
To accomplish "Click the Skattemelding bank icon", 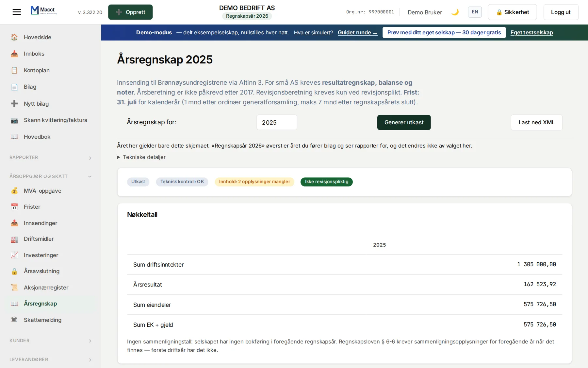I will 14,320.
